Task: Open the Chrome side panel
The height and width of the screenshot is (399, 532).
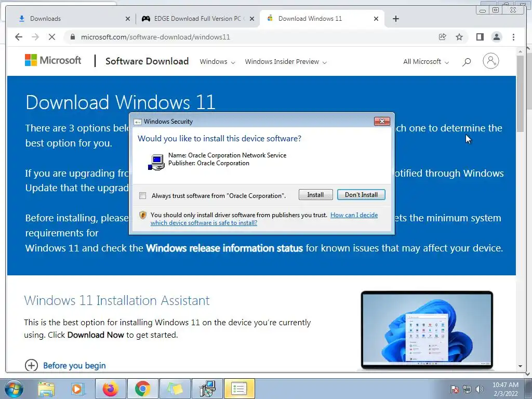Action: 480,37
